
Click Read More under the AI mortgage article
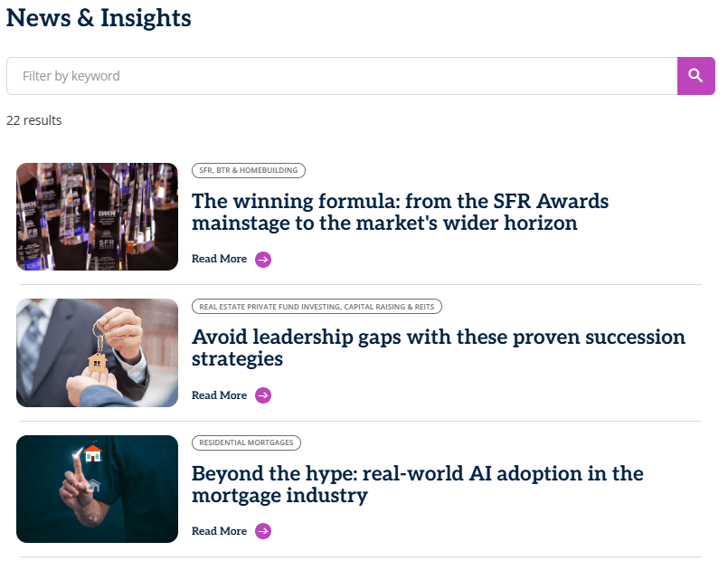click(x=219, y=531)
